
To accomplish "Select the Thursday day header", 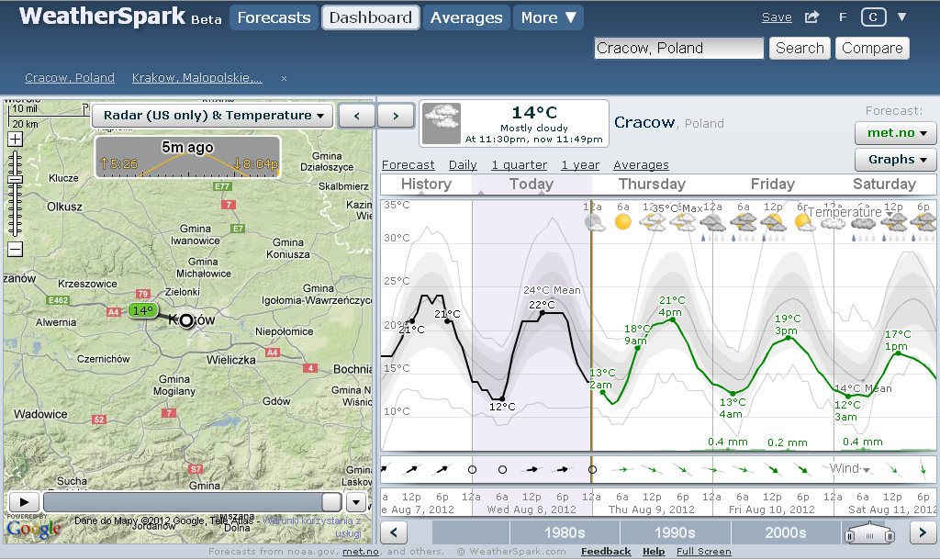I will click(652, 185).
